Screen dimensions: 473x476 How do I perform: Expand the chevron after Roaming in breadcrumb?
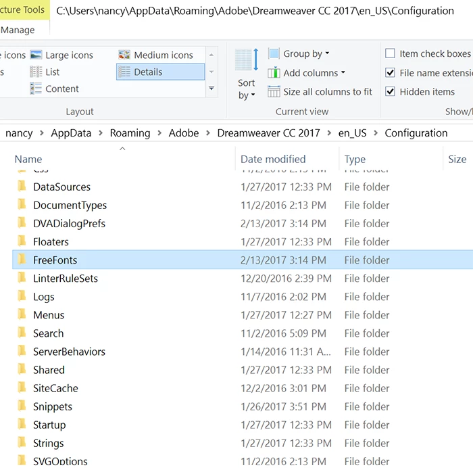(159, 133)
